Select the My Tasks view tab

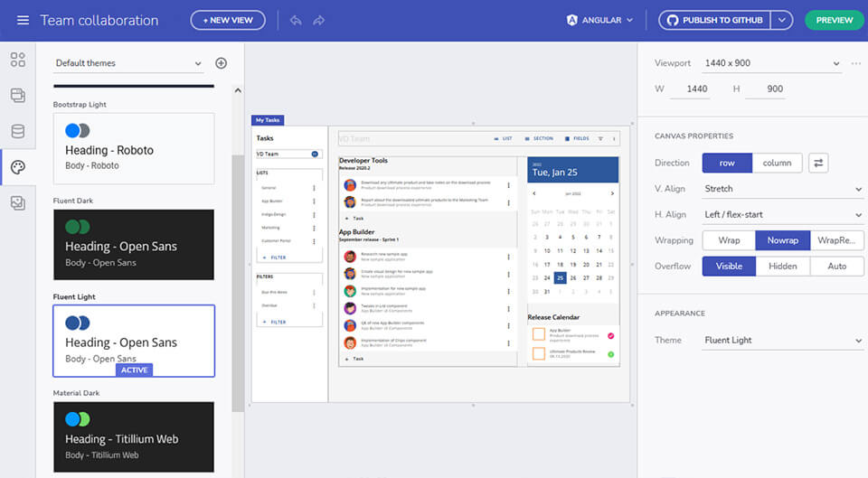point(268,120)
